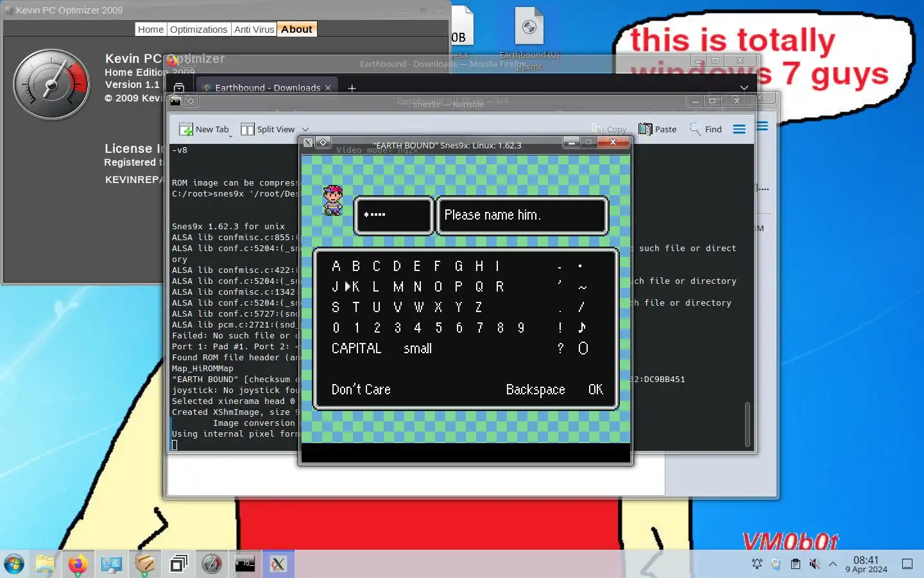Expand the Split View dropdown chevron
Image resolution: width=924 pixels, height=578 pixels.
(305, 130)
